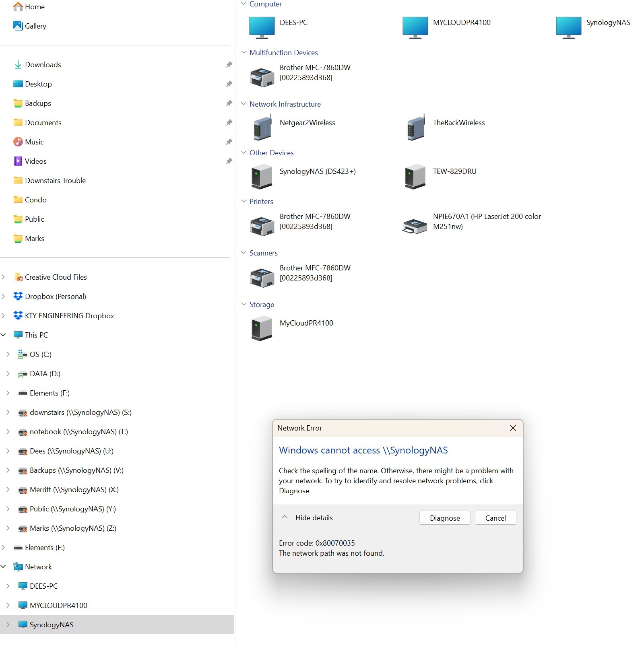Collapse the Printers group chevron
This screenshot has width=644, height=645.
click(244, 201)
